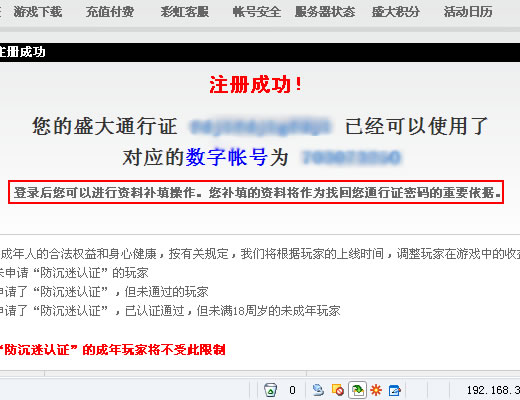
Task: Click the orange sun-shaped icon in status bar
Action: click(376, 390)
